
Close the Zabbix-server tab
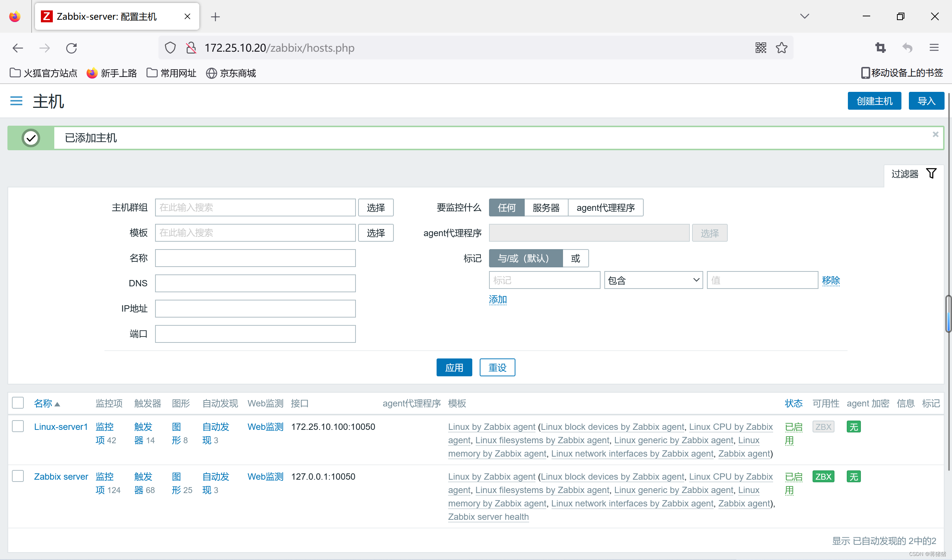[187, 16]
